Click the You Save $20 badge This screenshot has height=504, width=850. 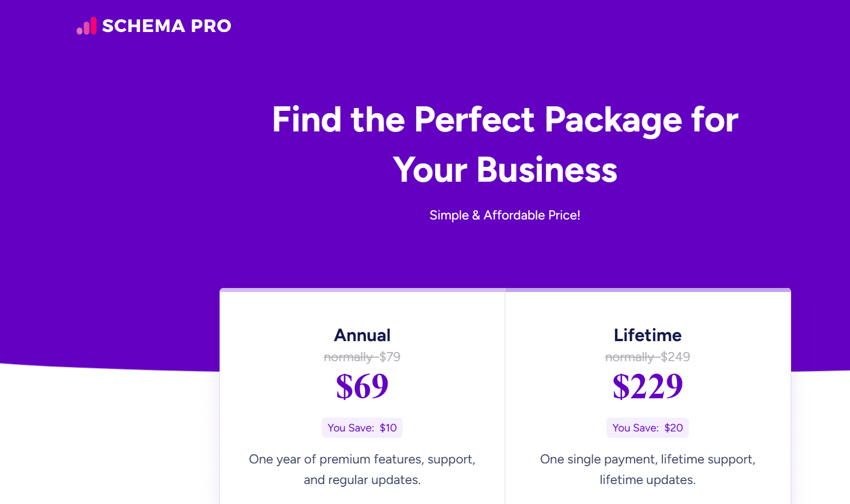[647, 427]
